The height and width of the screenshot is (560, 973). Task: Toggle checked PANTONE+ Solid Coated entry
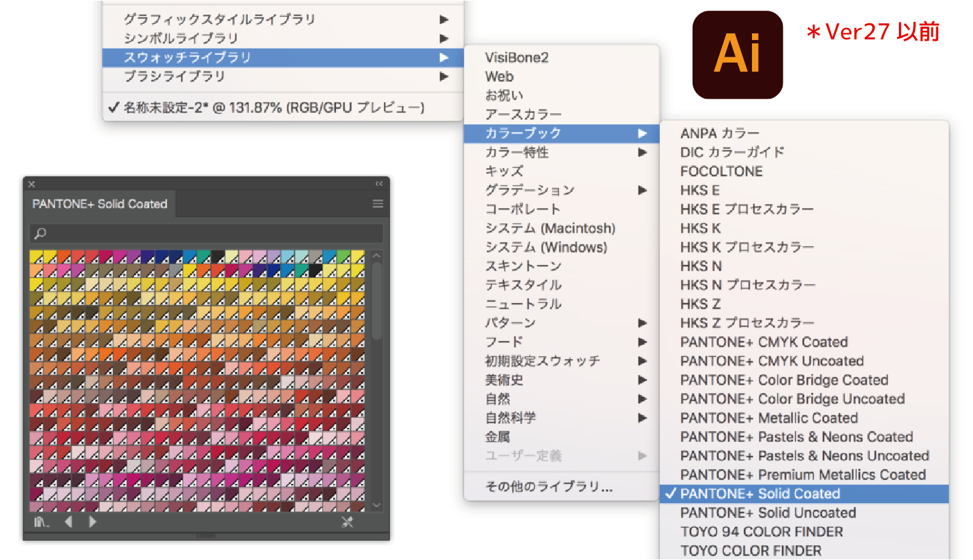804,494
